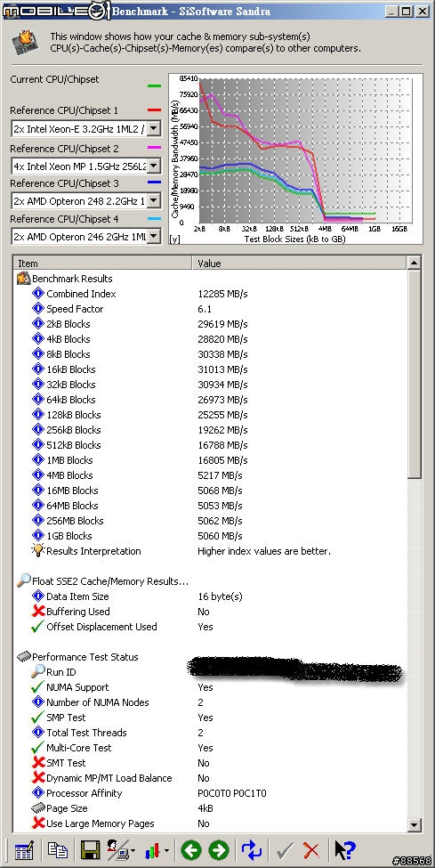Click the flame module icon beside description

click(x=26, y=42)
